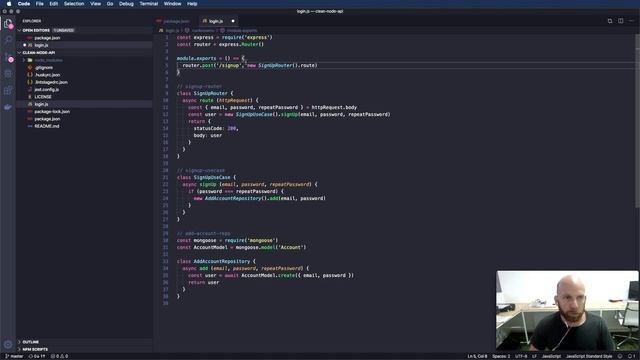The height and width of the screenshot is (360, 640).
Task: Click the feedback smiley icon in the status bar
Action: (x=620, y=356)
